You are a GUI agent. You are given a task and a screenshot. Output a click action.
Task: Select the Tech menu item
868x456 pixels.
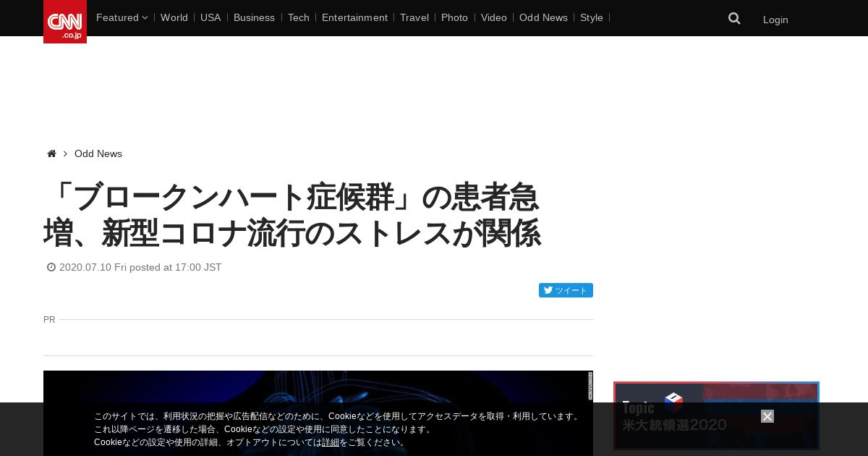coord(298,17)
